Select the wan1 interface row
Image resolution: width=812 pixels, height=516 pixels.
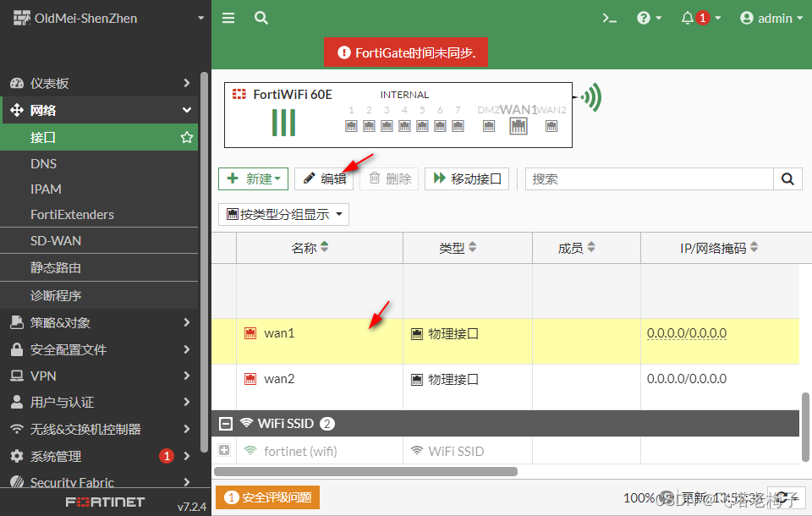(506, 342)
